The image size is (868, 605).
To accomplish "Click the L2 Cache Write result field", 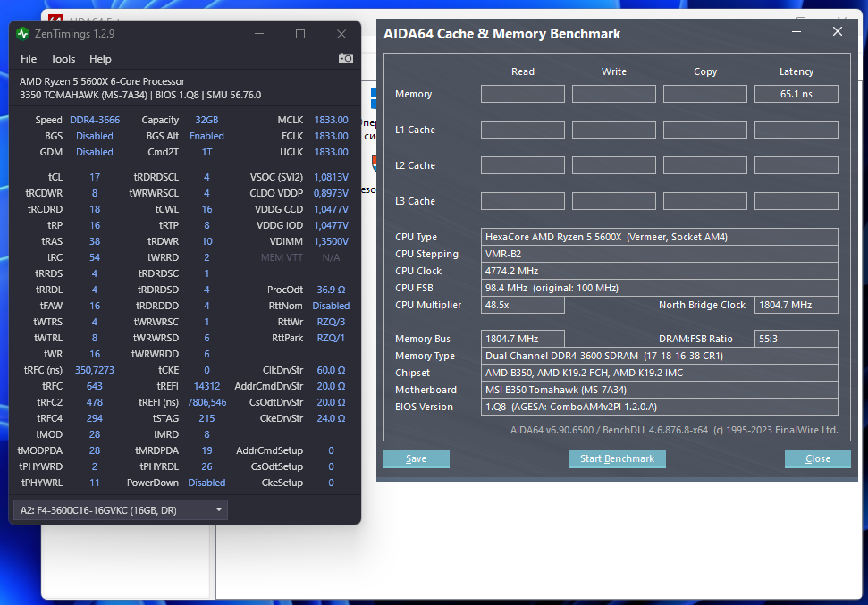I will coord(614,165).
